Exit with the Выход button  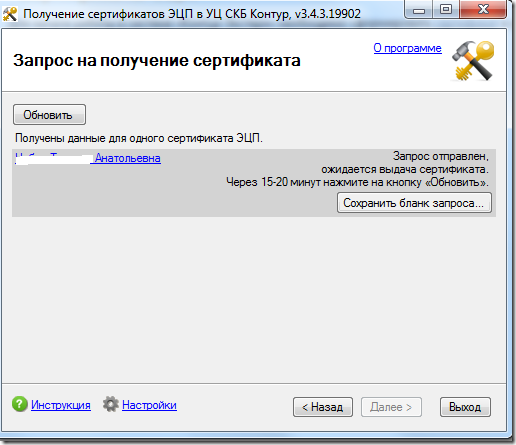click(x=465, y=407)
